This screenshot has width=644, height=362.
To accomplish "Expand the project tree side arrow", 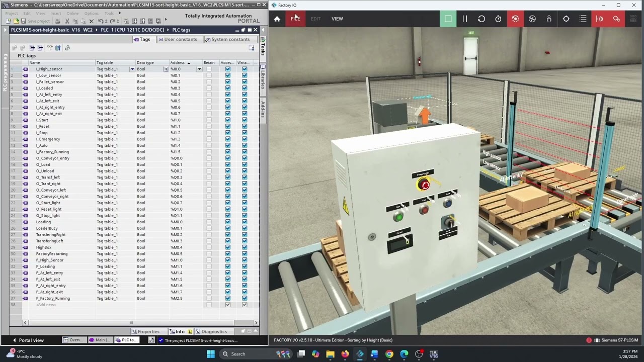I will click(5, 30).
